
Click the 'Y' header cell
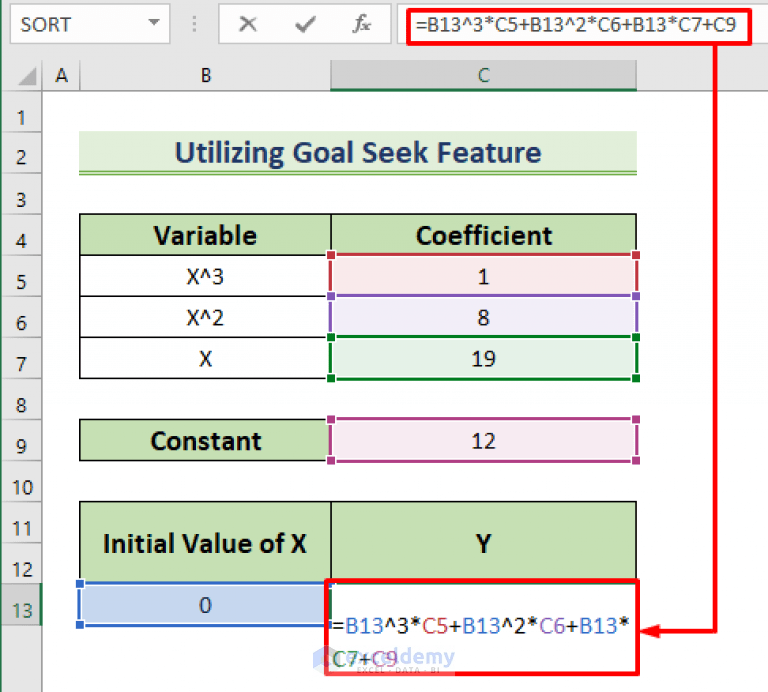pos(483,543)
